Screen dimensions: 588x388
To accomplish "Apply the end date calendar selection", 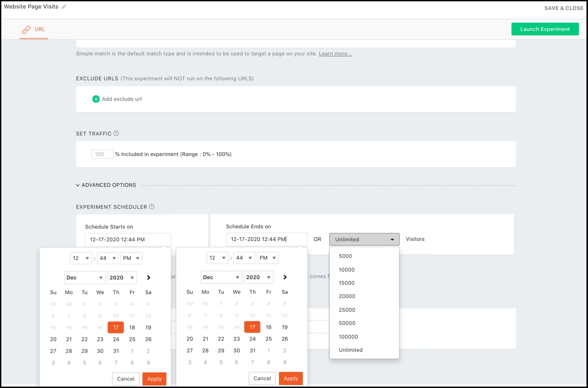I will pos(291,378).
